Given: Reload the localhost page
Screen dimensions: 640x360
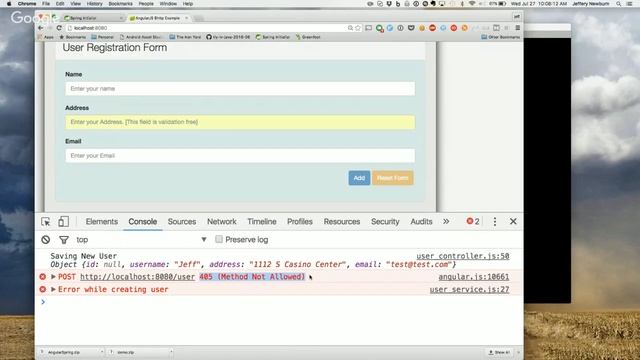Looking at the screenshot, I should [x=59, y=28].
